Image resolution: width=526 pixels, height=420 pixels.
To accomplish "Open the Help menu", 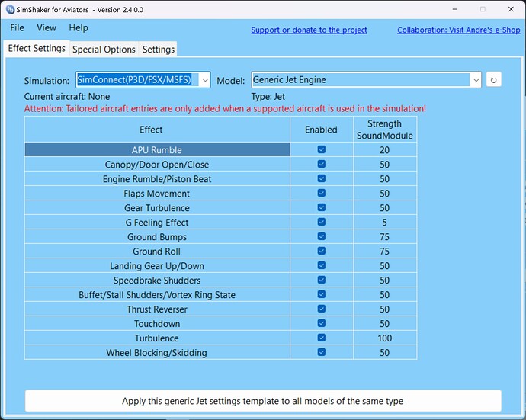I will pos(79,28).
